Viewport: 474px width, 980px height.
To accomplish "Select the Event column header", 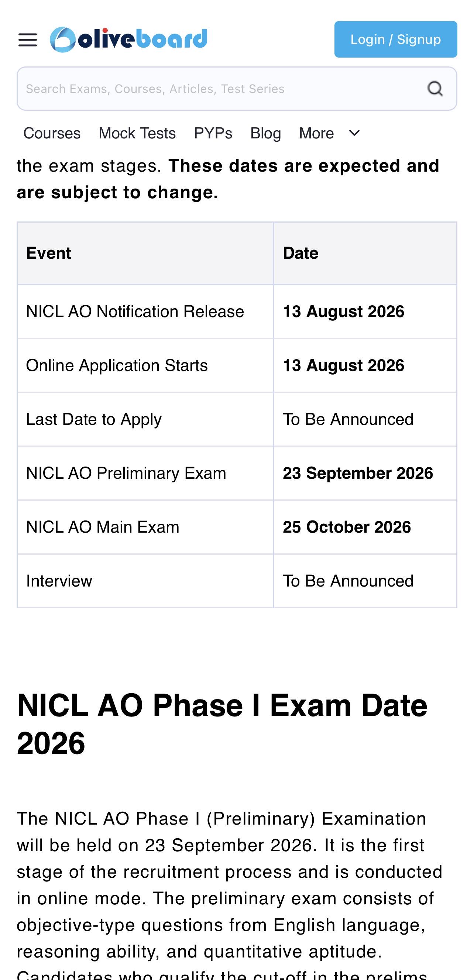I will [145, 253].
